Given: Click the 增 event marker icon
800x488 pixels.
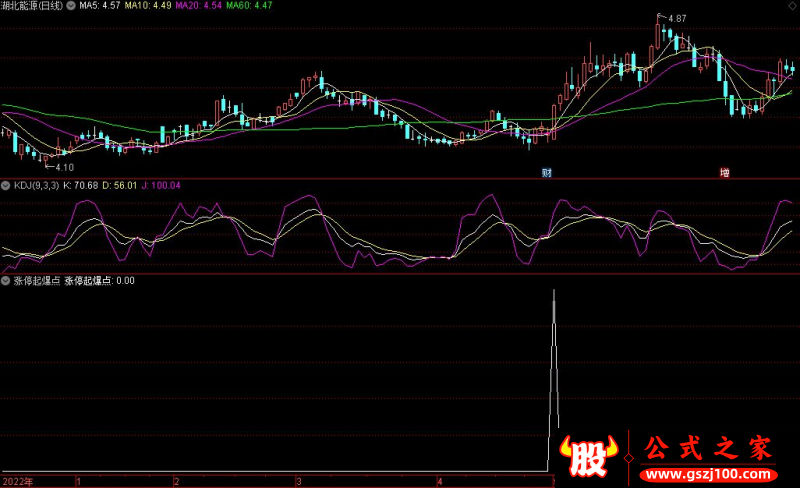Looking at the screenshot, I should tap(724, 172).
